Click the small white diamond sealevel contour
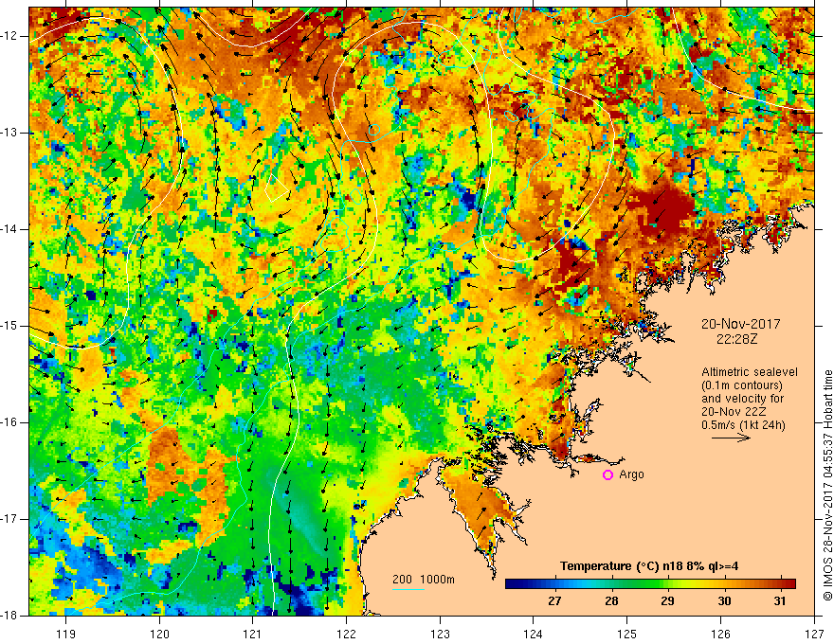The height and width of the screenshot is (644, 834). (x=277, y=188)
